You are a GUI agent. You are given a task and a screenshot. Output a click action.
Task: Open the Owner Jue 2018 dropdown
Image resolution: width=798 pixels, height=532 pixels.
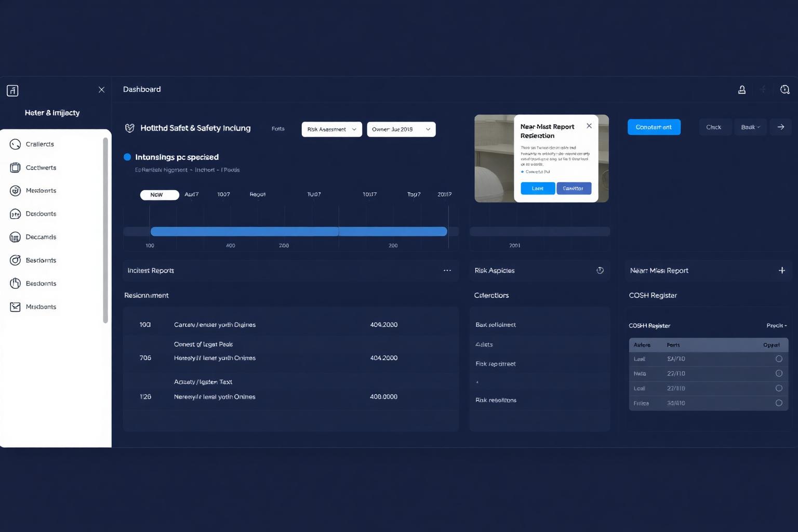click(401, 129)
